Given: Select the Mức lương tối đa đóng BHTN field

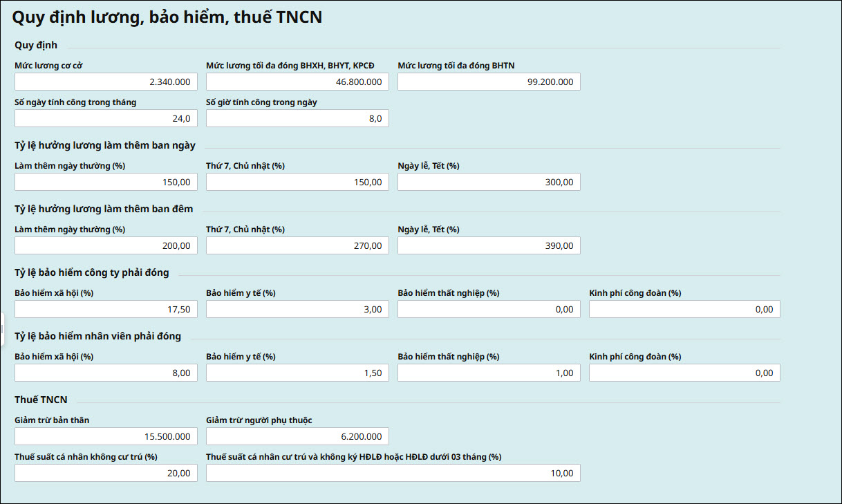Looking at the screenshot, I should [489, 82].
